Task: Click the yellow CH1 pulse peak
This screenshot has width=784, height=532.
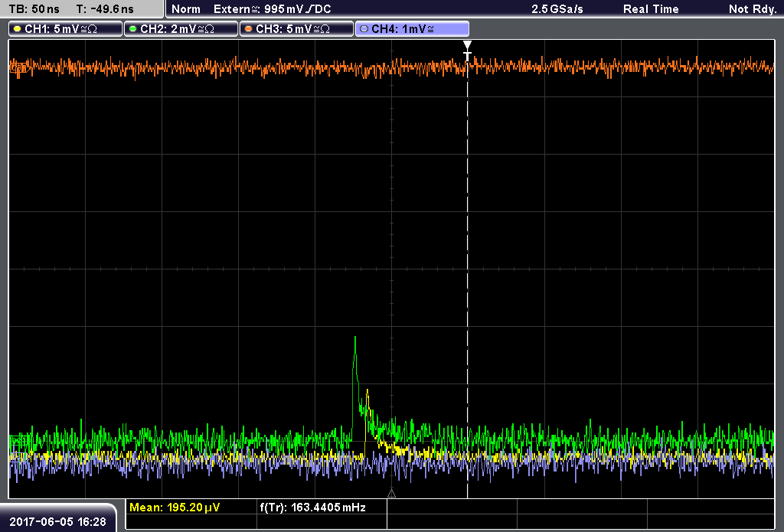Action: (x=367, y=391)
